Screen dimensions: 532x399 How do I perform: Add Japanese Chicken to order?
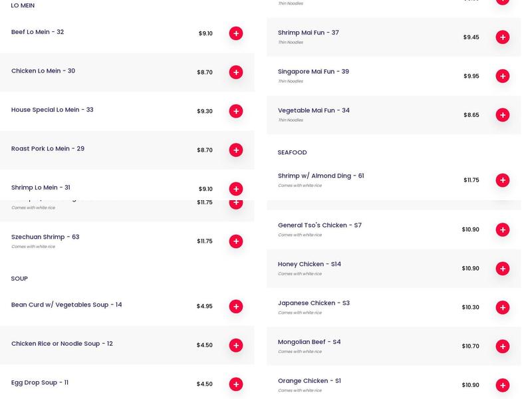coord(503,307)
